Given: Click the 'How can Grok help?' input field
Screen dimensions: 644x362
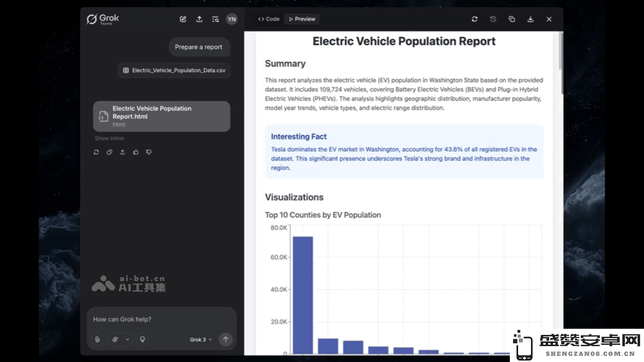Looking at the screenshot, I should tap(161, 320).
